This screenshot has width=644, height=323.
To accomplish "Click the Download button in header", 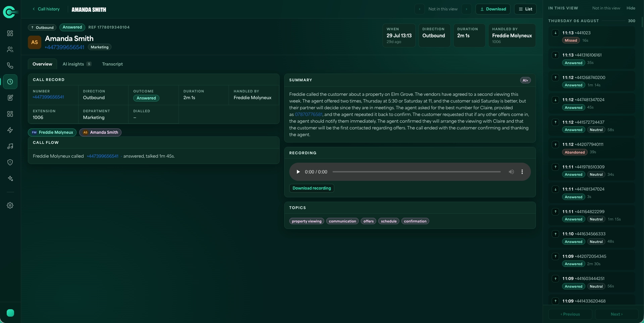I will 493,9.
